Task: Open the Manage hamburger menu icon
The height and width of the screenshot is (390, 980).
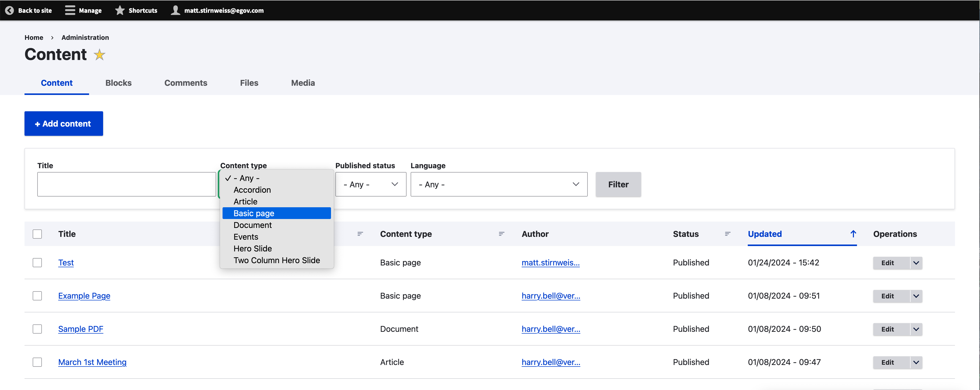Action: coord(70,10)
